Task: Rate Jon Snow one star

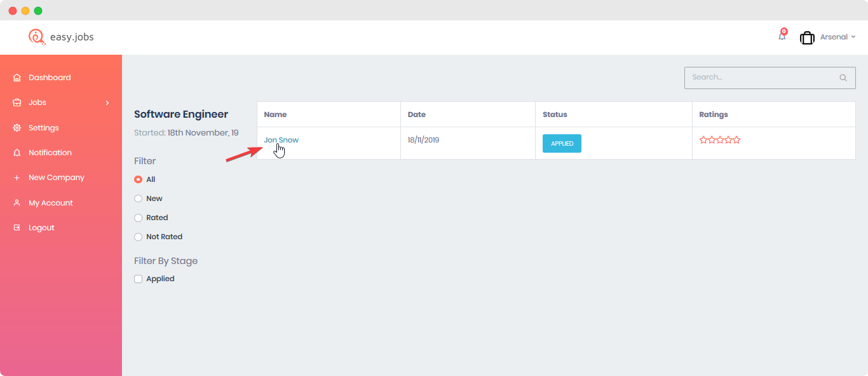Action: (703, 140)
